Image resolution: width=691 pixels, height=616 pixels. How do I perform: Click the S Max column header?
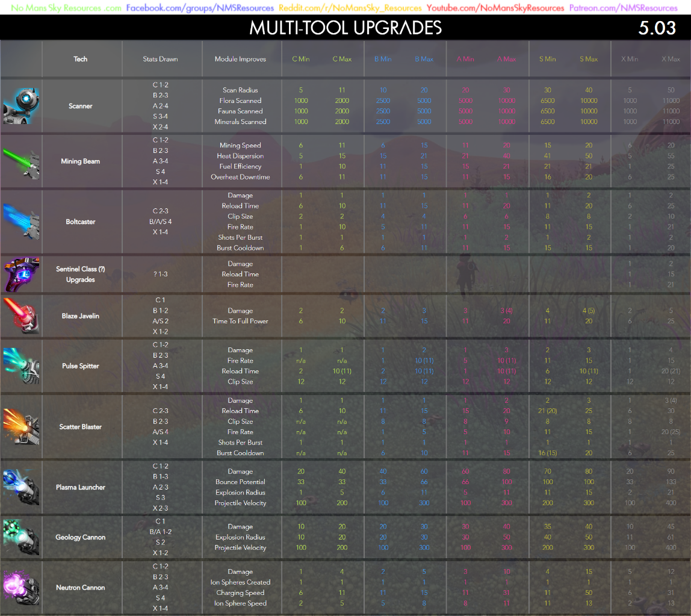pos(589,59)
